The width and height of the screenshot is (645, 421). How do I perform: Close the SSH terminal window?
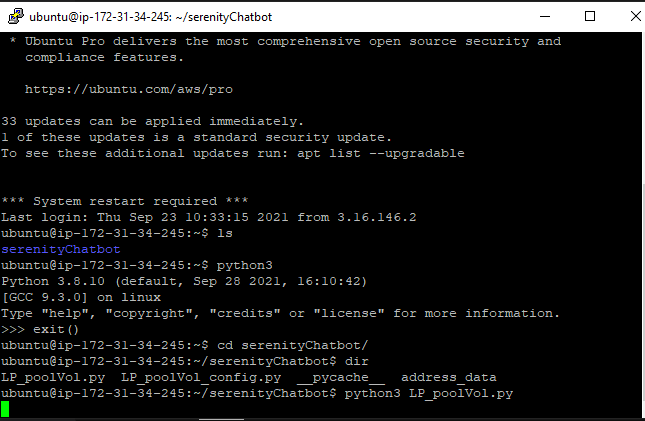pos(635,16)
